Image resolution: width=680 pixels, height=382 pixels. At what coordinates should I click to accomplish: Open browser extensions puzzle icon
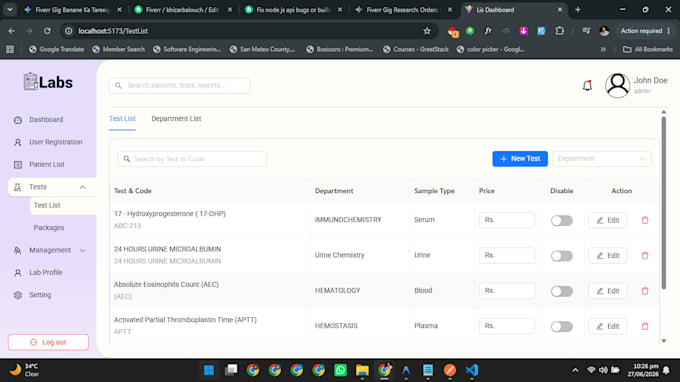pos(559,31)
